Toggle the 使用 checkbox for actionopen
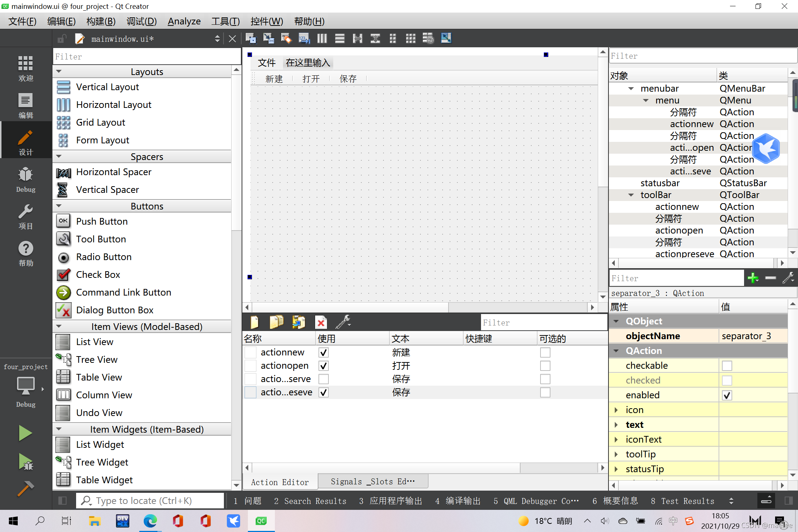The width and height of the screenshot is (798, 532). 324,366
